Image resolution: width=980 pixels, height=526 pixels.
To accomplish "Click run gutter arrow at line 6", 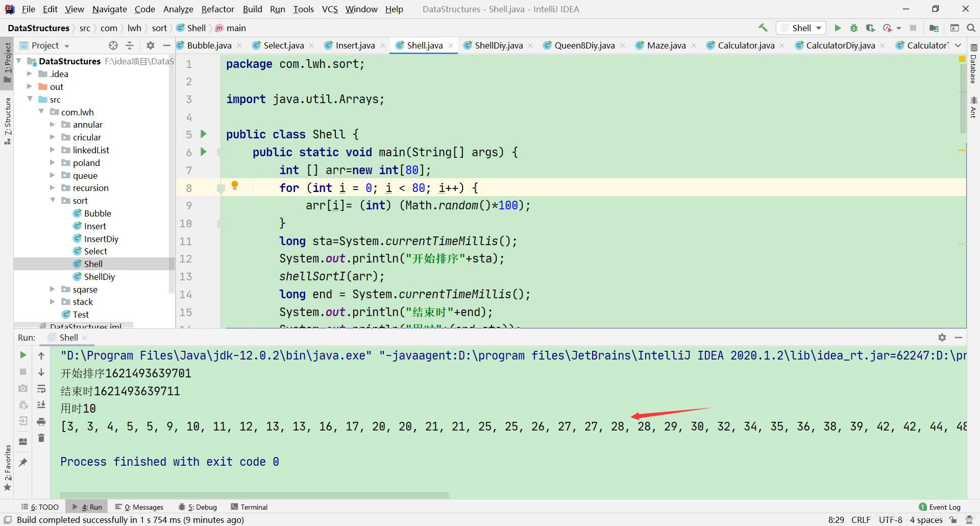I will [x=204, y=152].
